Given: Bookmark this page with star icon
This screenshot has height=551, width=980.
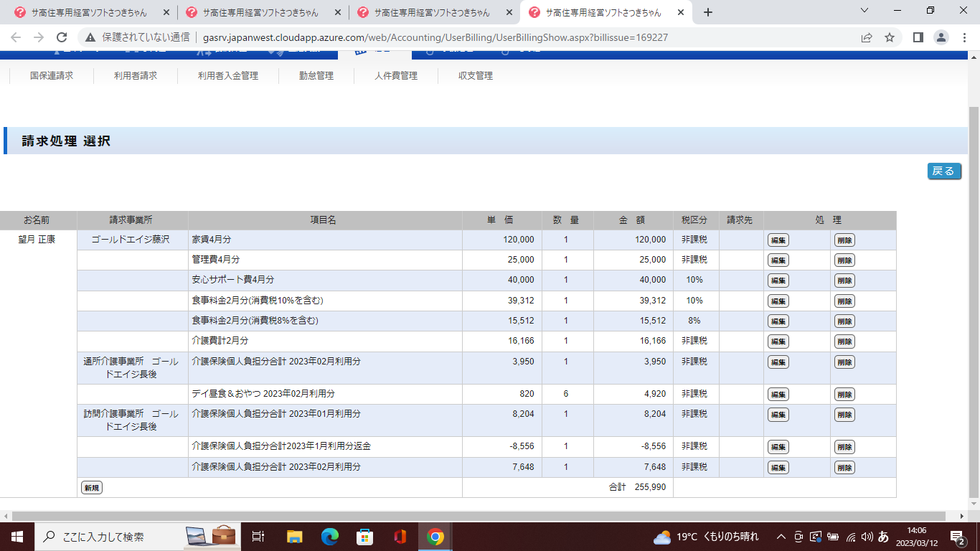Looking at the screenshot, I should [890, 37].
